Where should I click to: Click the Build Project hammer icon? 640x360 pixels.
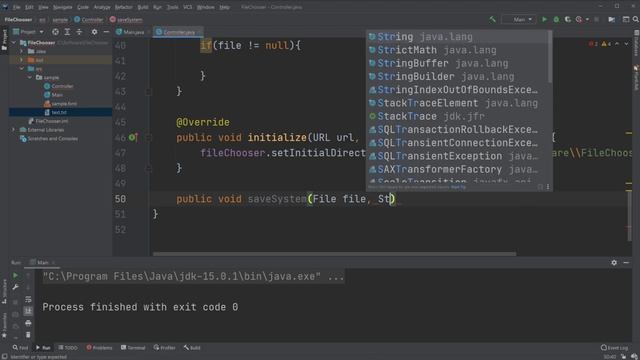point(493,19)
